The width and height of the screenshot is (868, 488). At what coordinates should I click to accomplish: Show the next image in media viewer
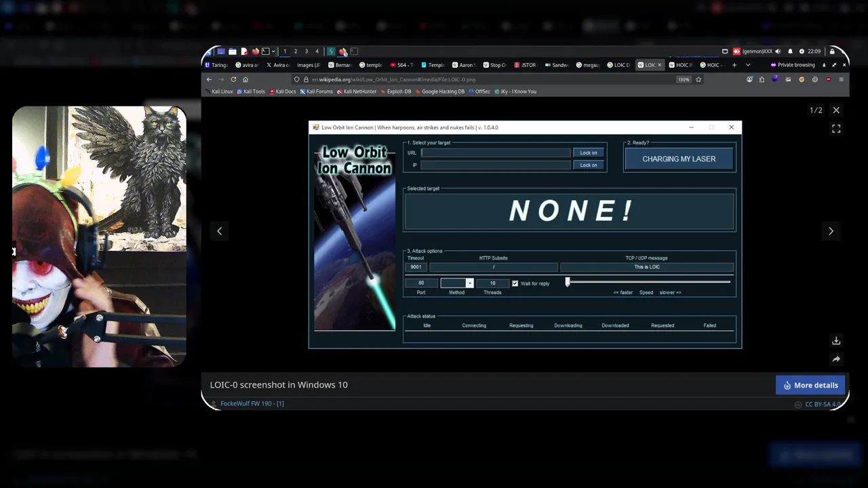click(x=831, y=231)
